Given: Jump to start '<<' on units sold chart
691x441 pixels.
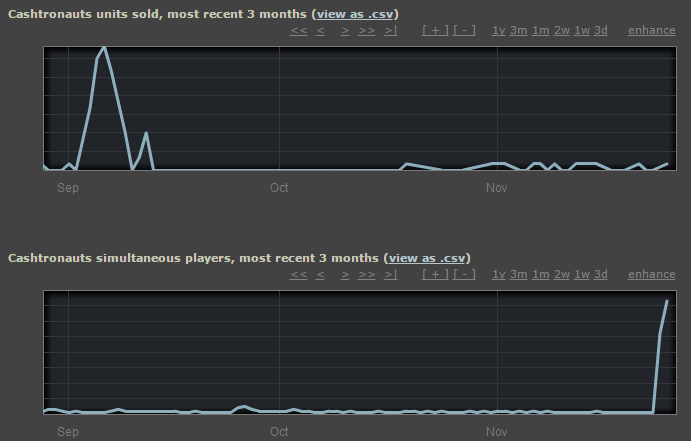Looking at the screenshot, I should pyautogui.click(x=298, y=30).
